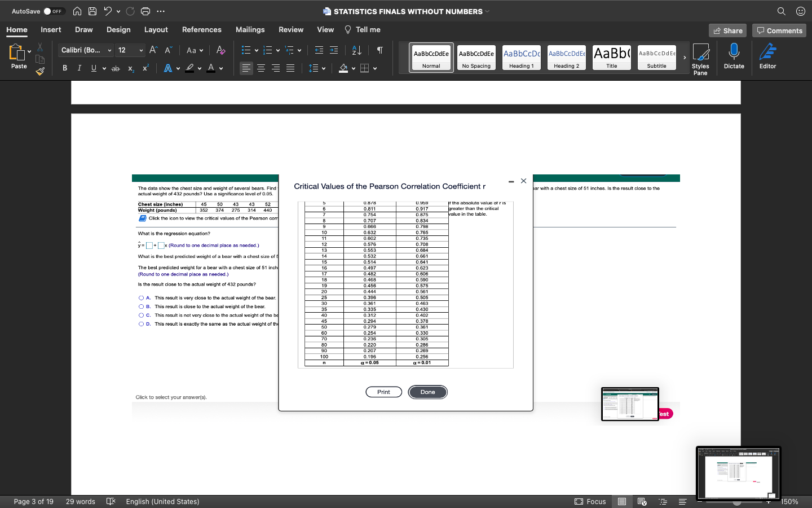The height and width of the screenshot is (508, 812).
Task: Click the Sort A-Z icon
Action: (357, 50)
